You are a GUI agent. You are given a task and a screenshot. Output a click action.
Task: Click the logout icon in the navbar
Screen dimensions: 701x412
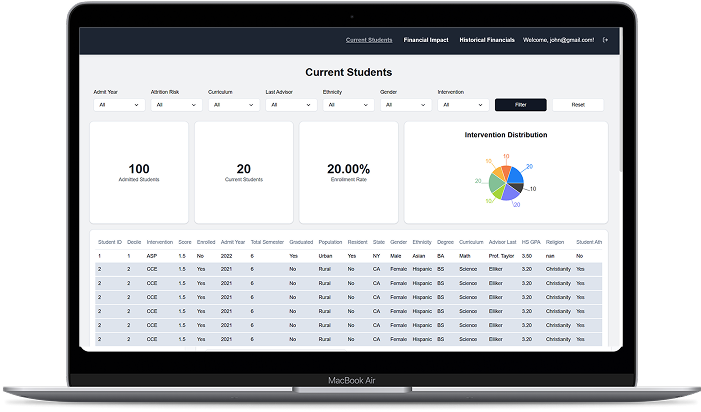coord(605,40)
